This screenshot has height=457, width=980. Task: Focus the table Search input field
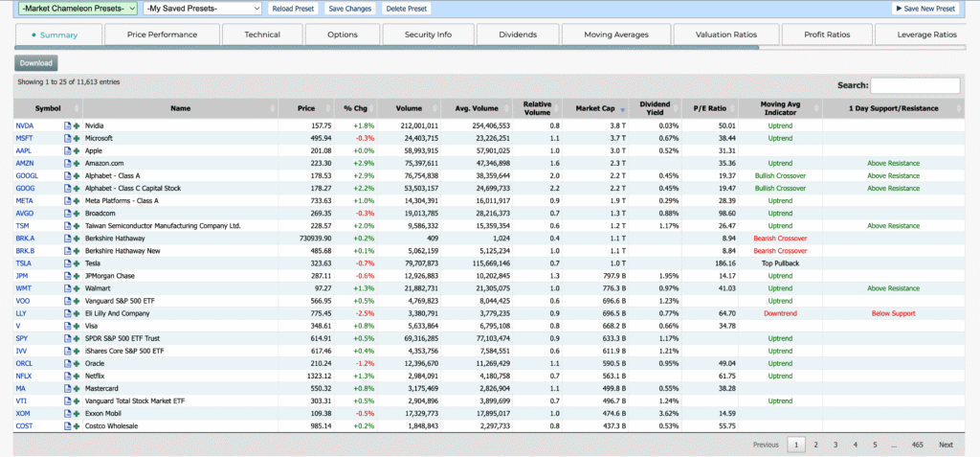[x=915, y=85]
